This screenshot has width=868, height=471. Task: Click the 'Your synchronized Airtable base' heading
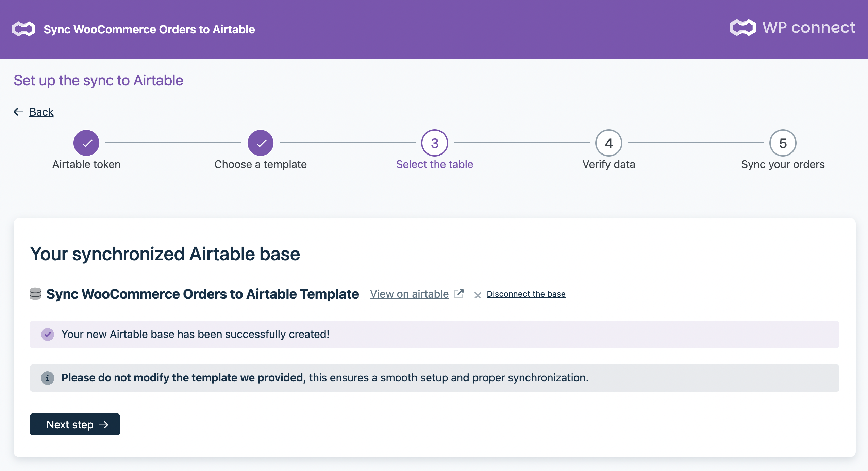(x=165, y=254)
